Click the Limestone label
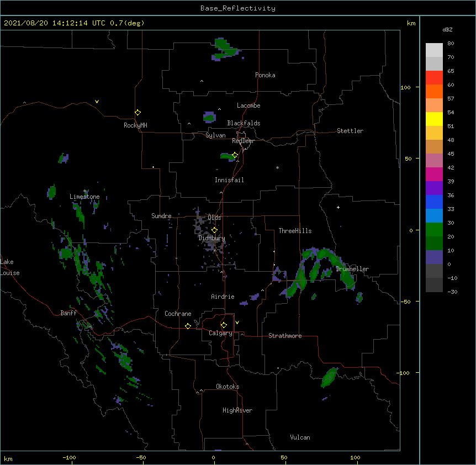 coord(84,197)
